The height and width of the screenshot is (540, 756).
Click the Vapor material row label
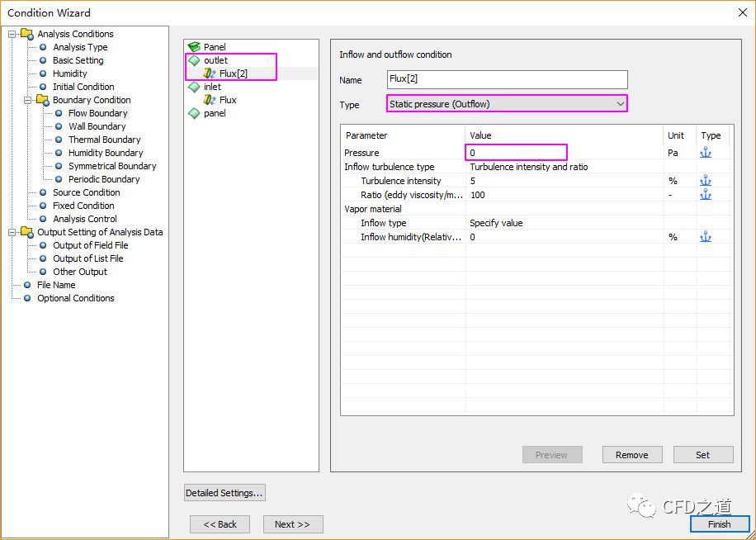point(373,209)
